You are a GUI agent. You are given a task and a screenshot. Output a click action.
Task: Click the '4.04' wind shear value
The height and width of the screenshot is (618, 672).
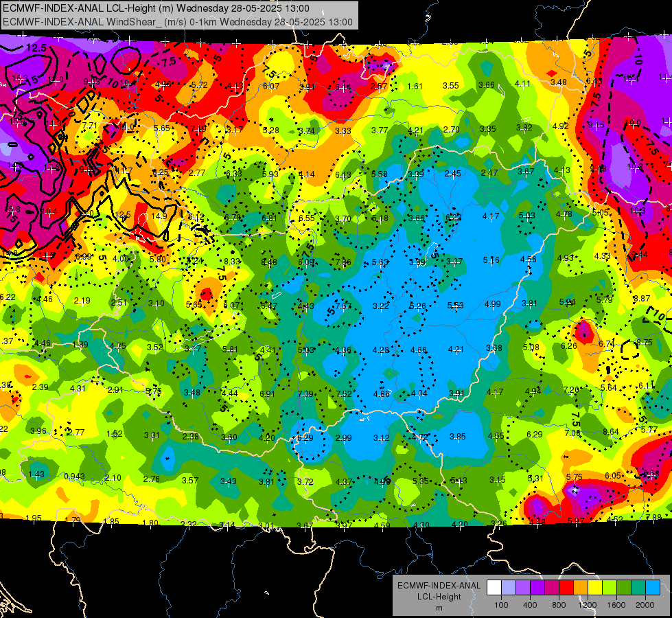point(419,393)
